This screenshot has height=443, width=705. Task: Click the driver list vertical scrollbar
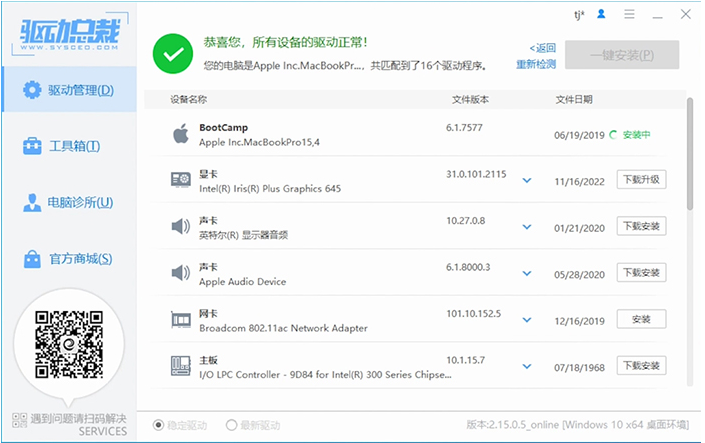[690, 153]
